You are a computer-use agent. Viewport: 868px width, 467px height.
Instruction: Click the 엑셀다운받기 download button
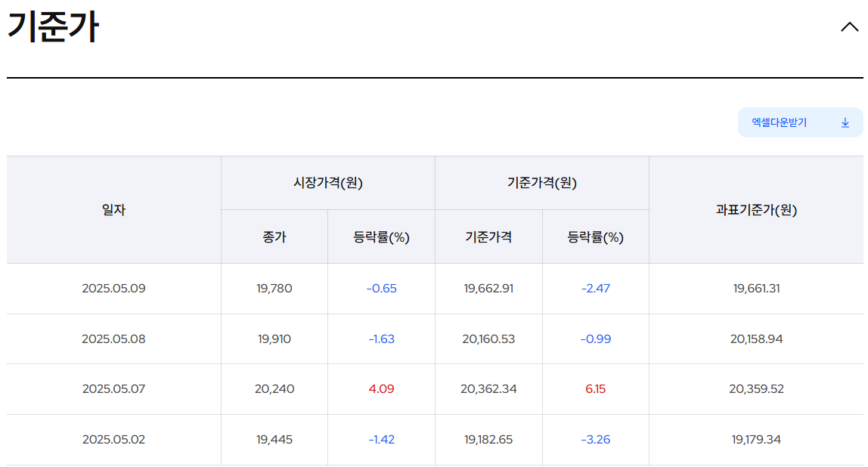pos(800,122)
